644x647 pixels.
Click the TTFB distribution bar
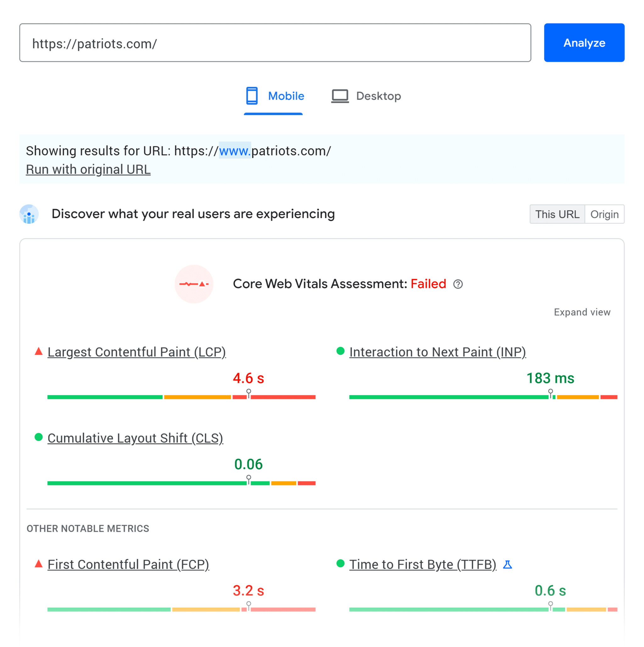(483, 610)
